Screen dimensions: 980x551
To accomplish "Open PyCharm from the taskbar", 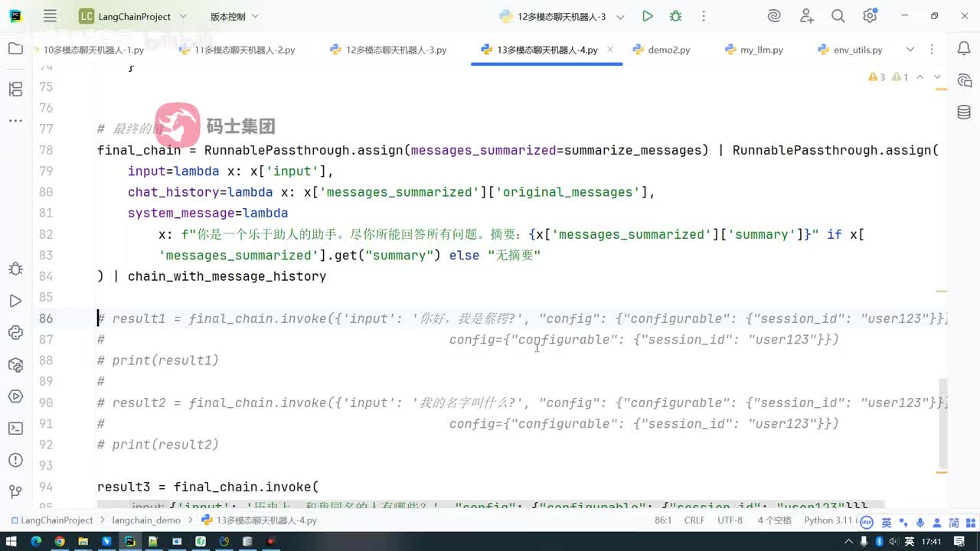I will [130, 541].
